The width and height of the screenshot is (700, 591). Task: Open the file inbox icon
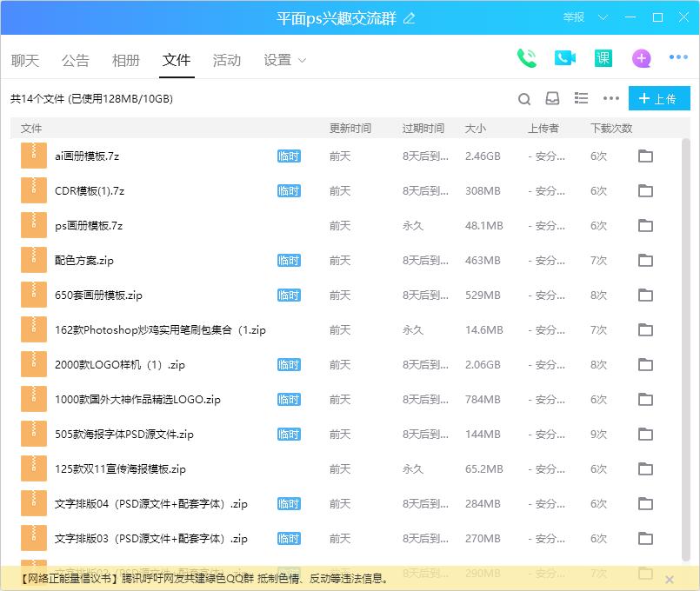552,98
